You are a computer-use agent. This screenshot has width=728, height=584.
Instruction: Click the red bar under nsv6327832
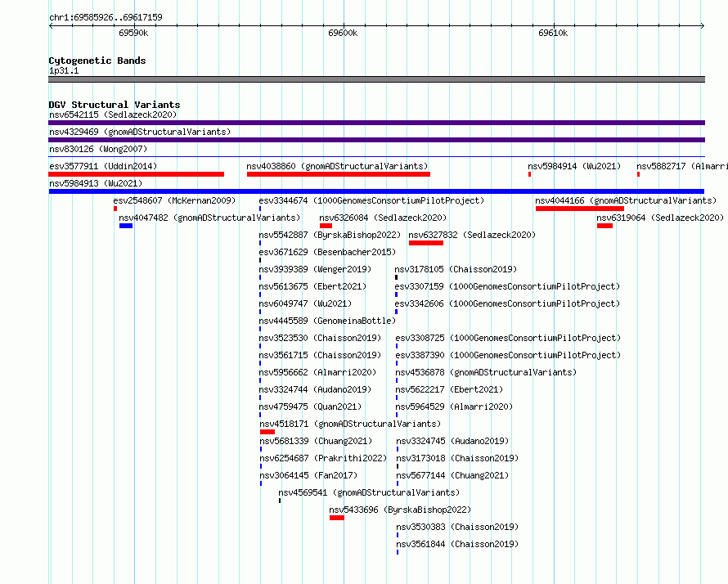pos(425,243)
